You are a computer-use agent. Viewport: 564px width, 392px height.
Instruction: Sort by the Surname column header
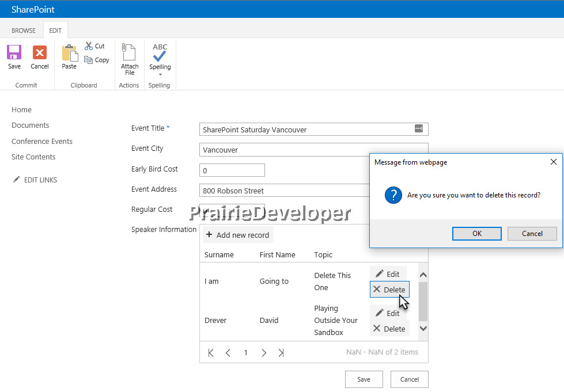(219, 255)
